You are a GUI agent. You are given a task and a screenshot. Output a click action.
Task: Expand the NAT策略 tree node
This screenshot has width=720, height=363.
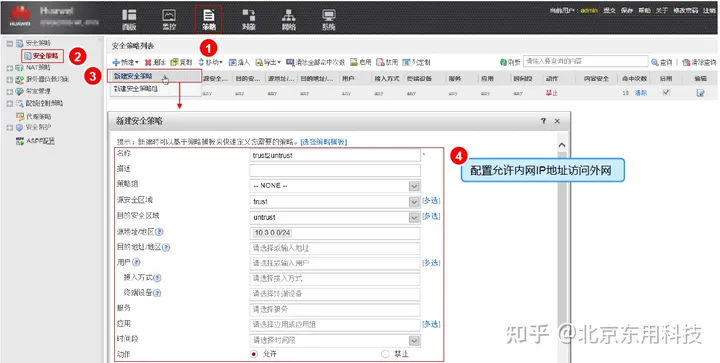click(x=10, y=68)
